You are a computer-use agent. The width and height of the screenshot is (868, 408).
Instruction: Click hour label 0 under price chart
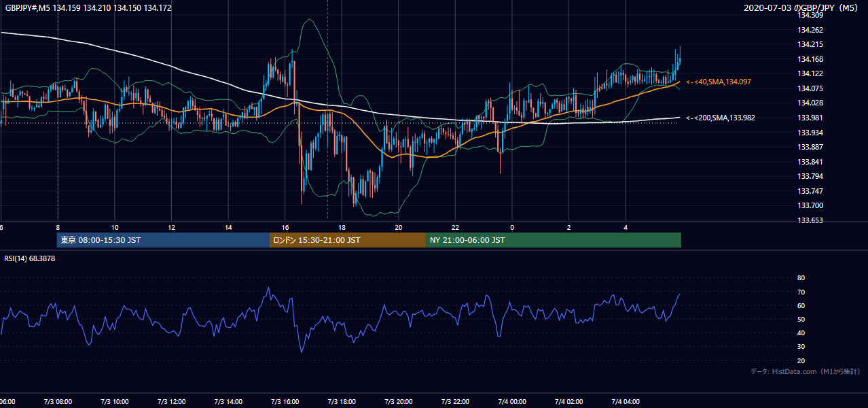[x=512, y=227]
